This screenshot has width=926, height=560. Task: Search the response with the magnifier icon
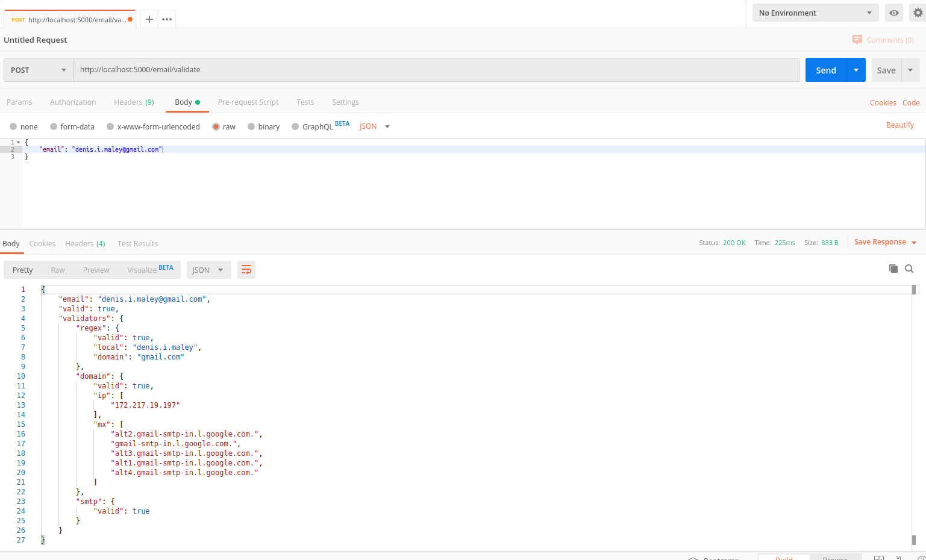coord(909,269)
